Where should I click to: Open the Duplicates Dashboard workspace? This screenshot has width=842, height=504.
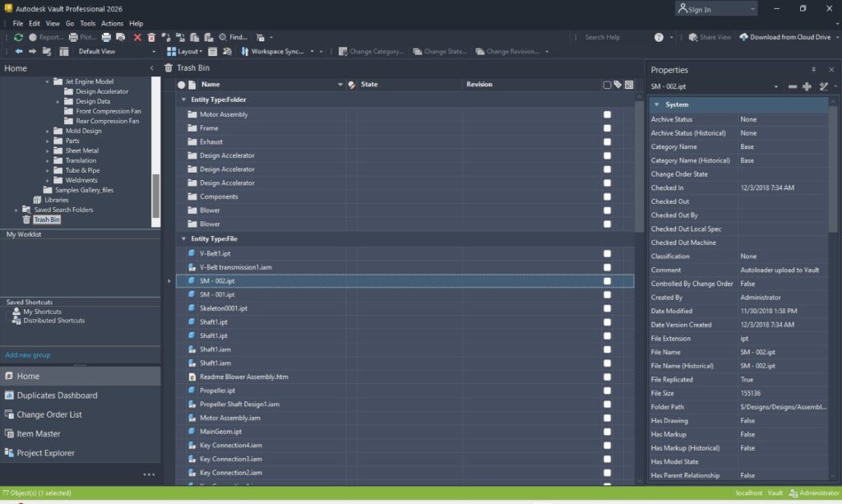(57, 395)
